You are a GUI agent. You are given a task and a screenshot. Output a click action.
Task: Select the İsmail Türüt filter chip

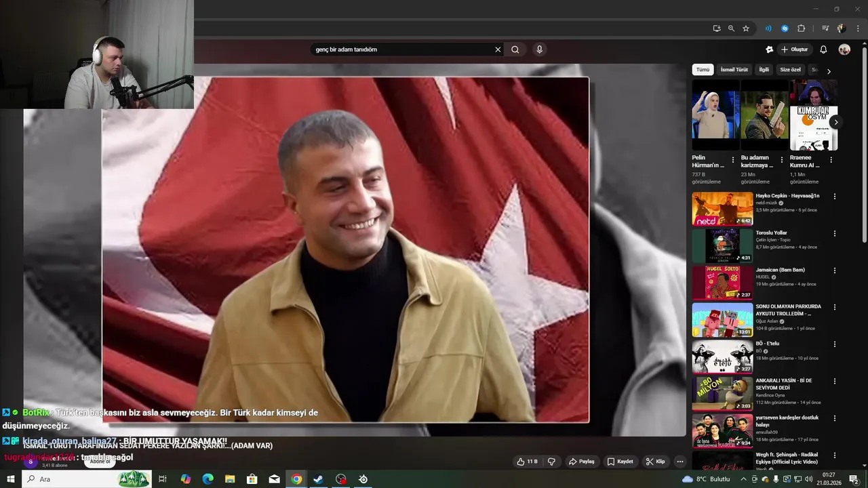734,70
